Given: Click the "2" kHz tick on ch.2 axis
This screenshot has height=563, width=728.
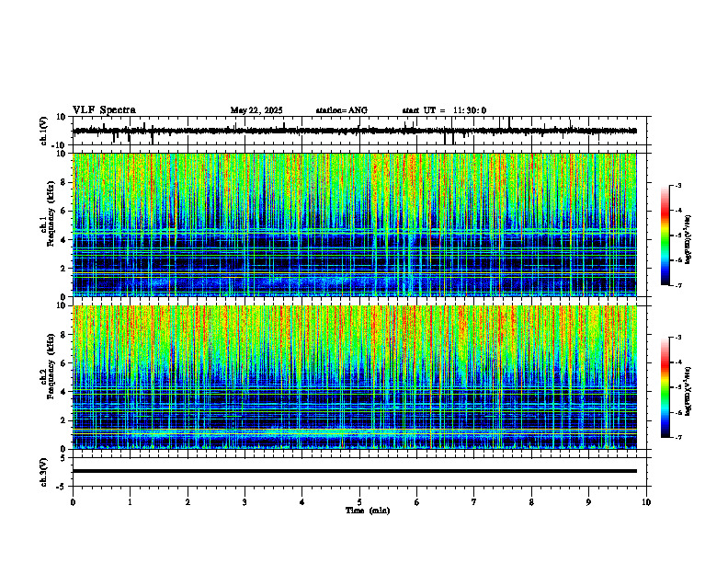Looking at the screenshot, I should 63,420.
